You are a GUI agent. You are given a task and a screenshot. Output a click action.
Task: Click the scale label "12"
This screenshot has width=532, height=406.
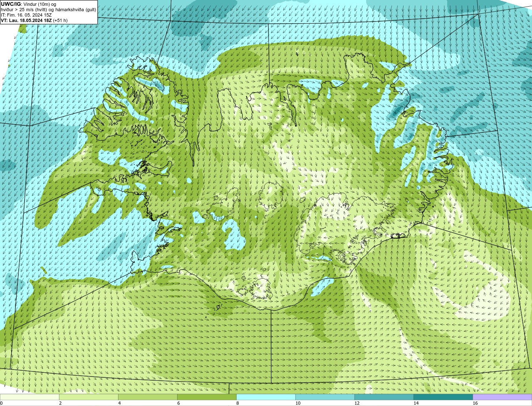[357, 403]
